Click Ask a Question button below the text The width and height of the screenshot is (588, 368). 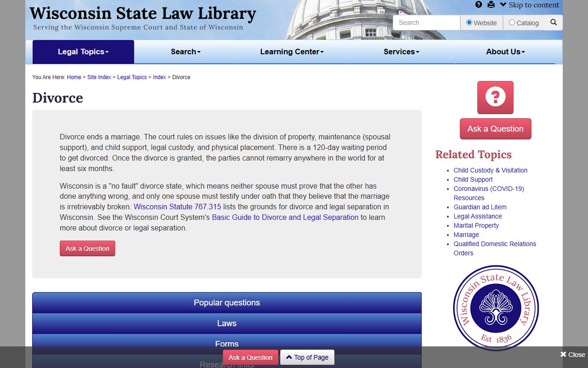coord(87,248)
